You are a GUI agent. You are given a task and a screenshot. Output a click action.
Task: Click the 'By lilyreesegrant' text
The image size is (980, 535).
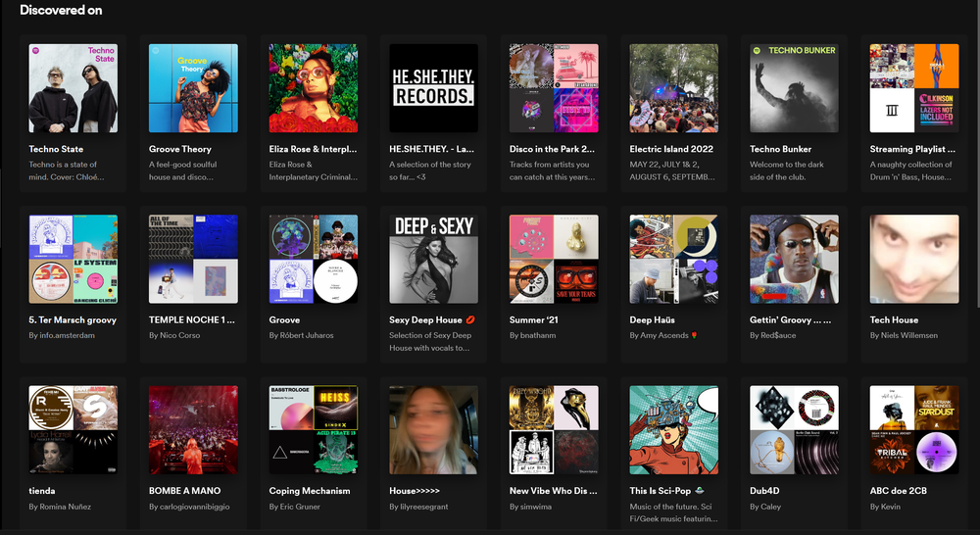pyautogui.click(x=418, y=507)
